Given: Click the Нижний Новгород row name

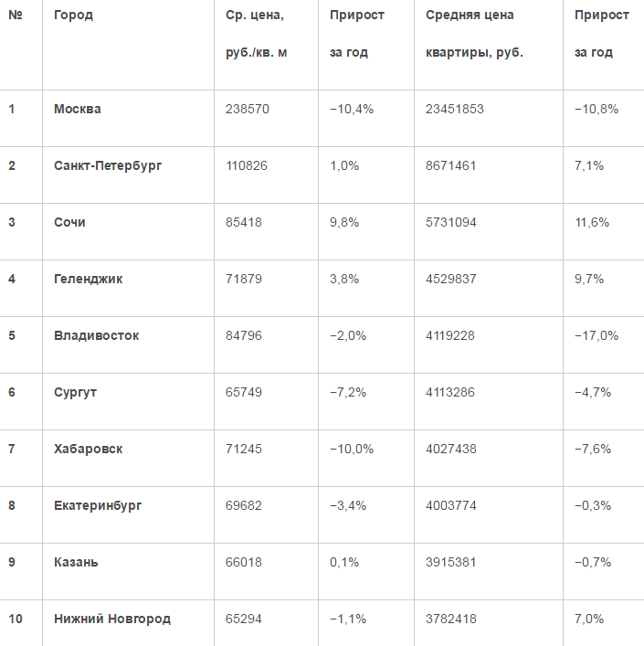Looking at the screenshot, I should coord(112,620).
